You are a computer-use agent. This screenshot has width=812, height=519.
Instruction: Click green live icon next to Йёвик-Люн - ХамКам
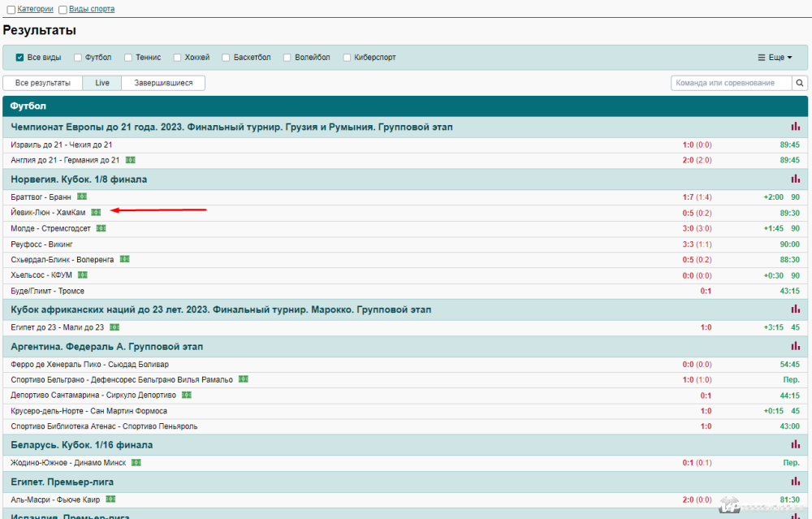coord(96,212)
